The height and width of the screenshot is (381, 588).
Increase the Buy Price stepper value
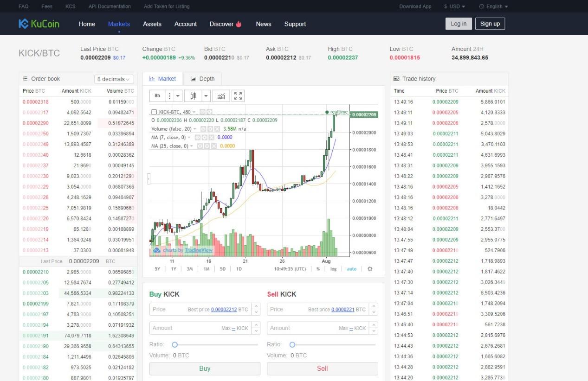(x=257, y=306)
